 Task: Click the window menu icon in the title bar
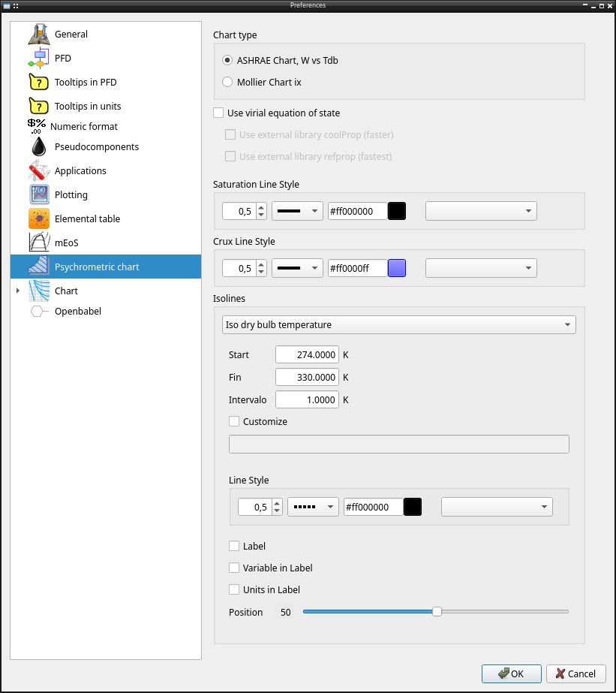[7, 6]
